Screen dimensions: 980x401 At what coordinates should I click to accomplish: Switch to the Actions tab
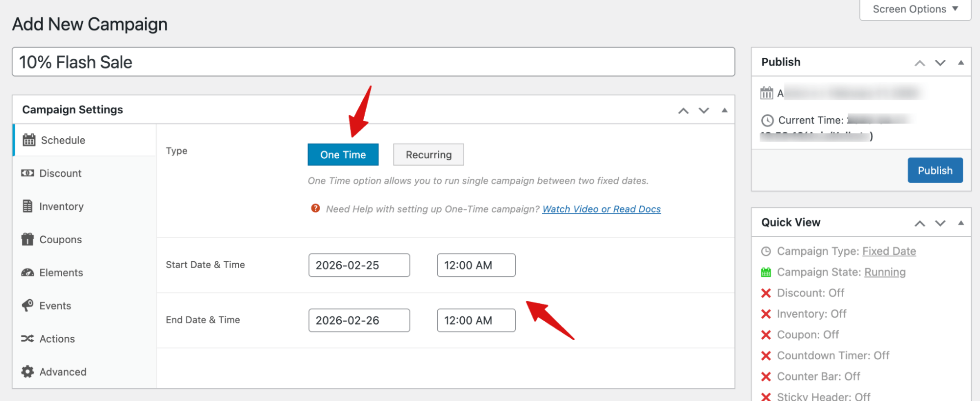pos(84,339)
